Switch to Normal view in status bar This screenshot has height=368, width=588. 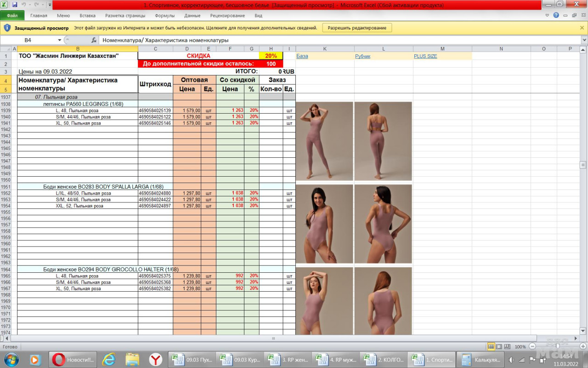click(x=491, y=346)
